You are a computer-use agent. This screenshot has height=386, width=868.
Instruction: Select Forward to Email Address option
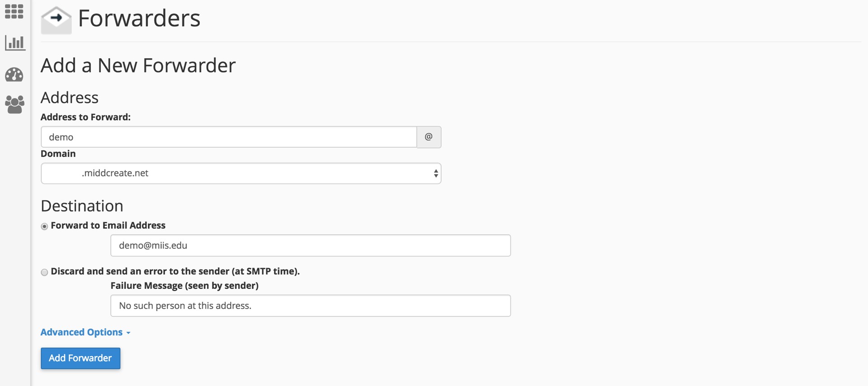44,226
